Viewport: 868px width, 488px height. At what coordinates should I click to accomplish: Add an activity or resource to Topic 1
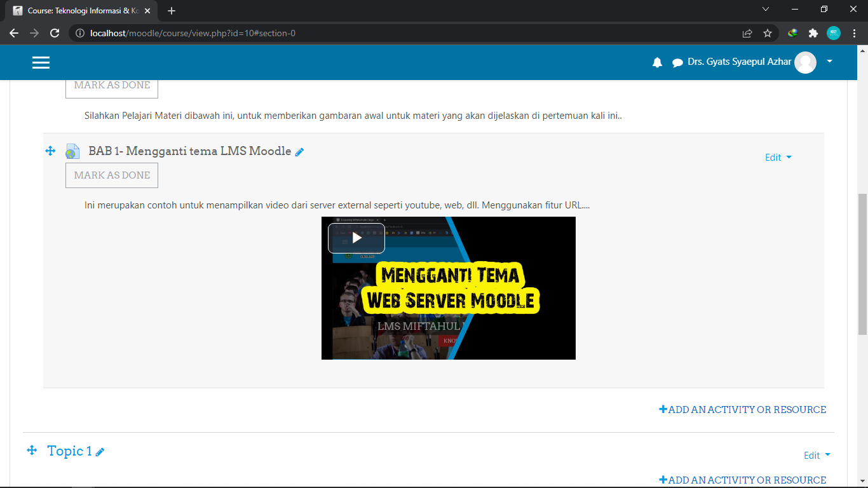click(x=743, y=480)
